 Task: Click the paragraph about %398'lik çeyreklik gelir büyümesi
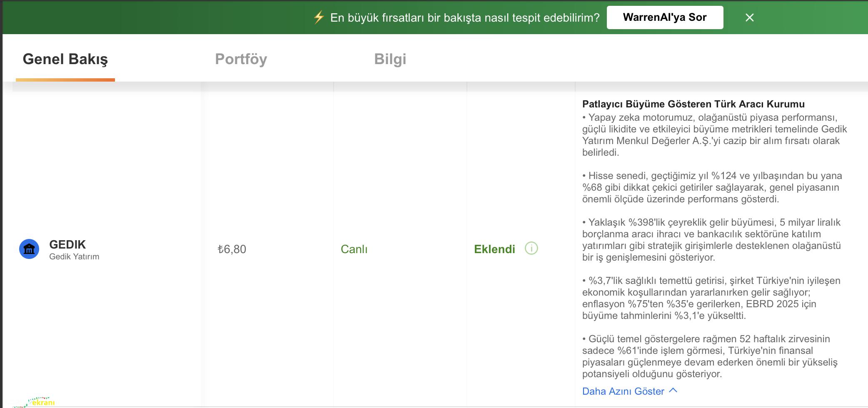(711, 240)
